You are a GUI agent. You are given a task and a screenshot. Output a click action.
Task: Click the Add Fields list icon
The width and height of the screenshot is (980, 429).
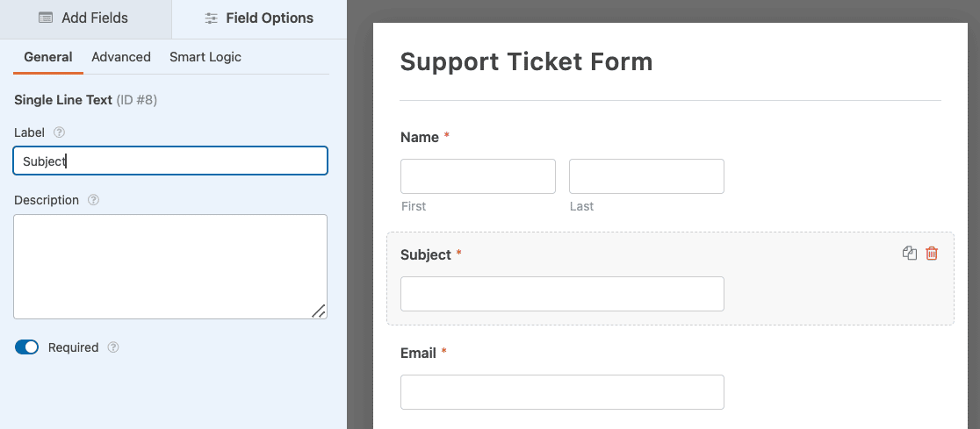tap(46, 18)
